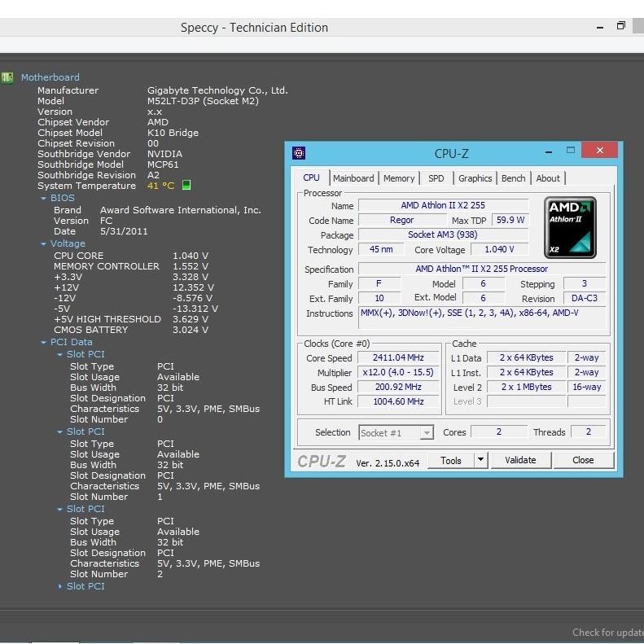Collapse the Slot PCI entry with Slot Number 2

60,510
